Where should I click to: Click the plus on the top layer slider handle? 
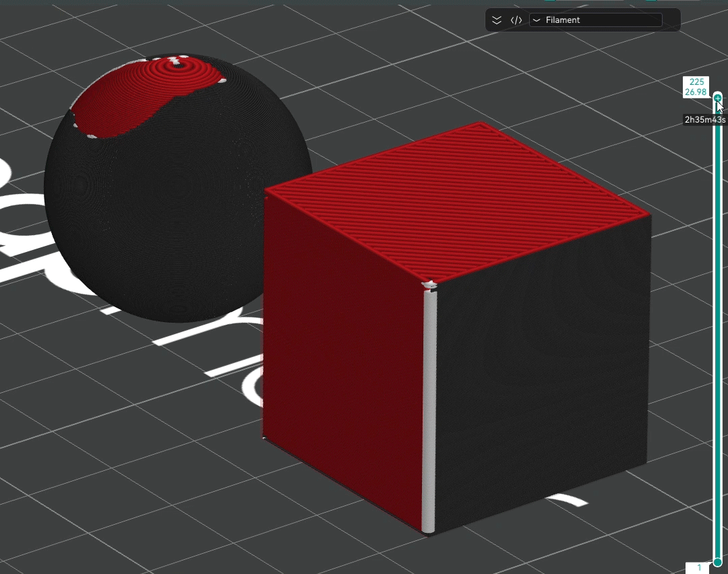(718, 98)
